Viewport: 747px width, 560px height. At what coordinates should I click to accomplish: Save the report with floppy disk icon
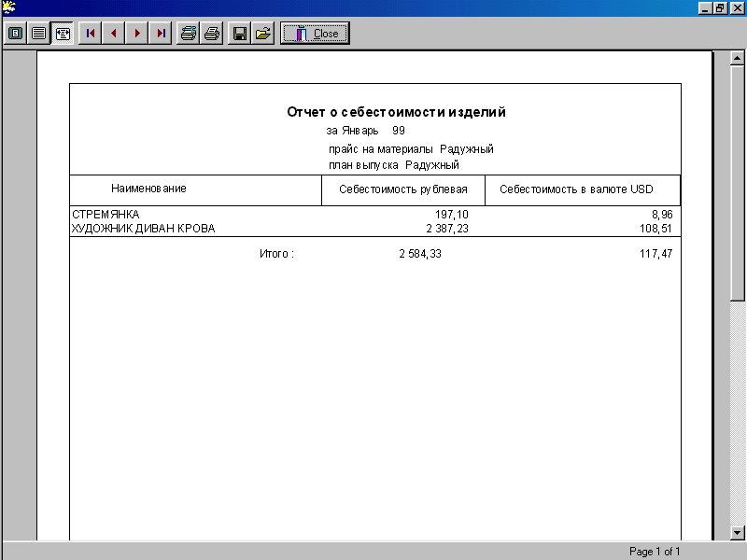tap(240, 34)
